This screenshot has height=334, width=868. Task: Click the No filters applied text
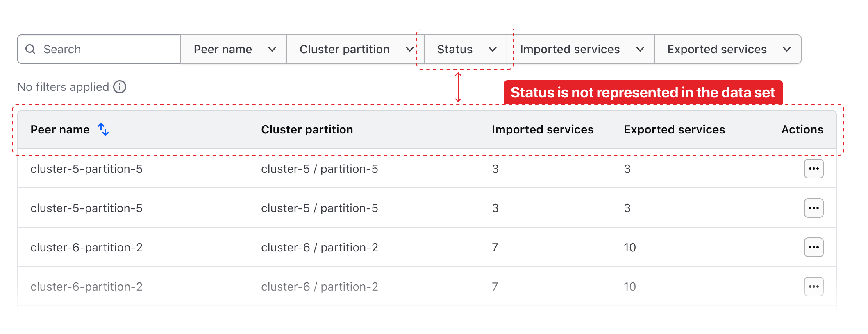click(64, 87)
